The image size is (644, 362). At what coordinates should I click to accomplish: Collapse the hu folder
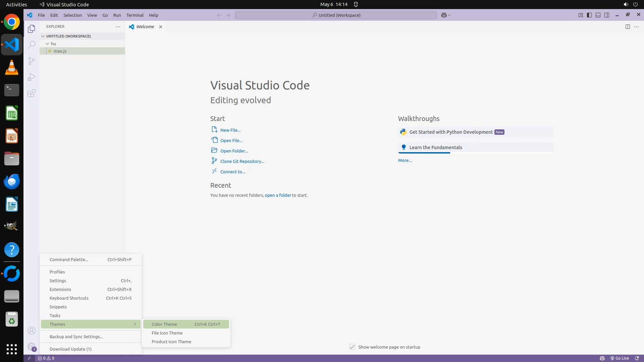48,44
